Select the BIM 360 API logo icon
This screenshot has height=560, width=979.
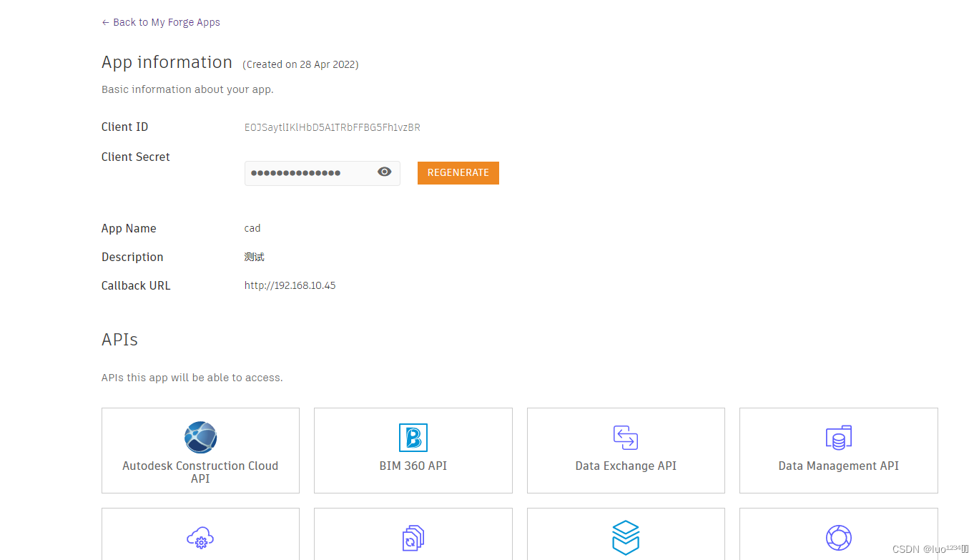(413, 437)
